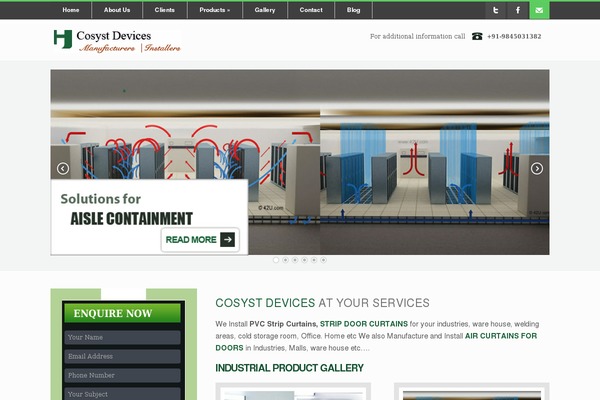This screenshot has height=400, width=600.
Task: Select the first slider pagination dot
Action: pyautogui.click(x=276, y=260)
